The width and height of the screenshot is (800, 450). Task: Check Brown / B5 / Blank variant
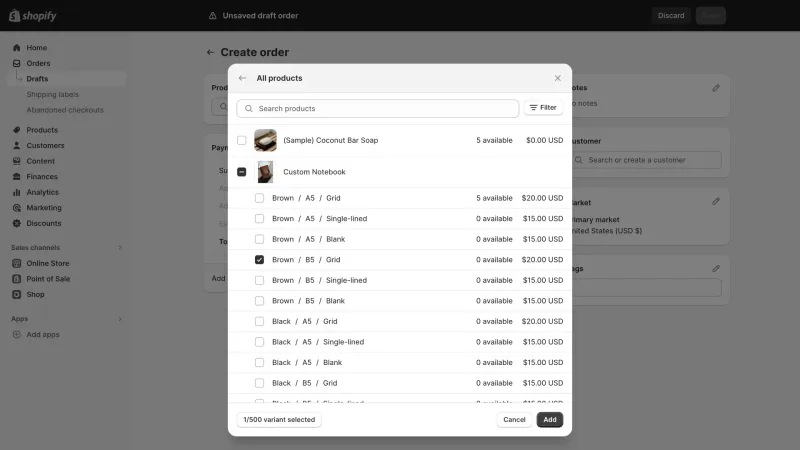(260, 301)
